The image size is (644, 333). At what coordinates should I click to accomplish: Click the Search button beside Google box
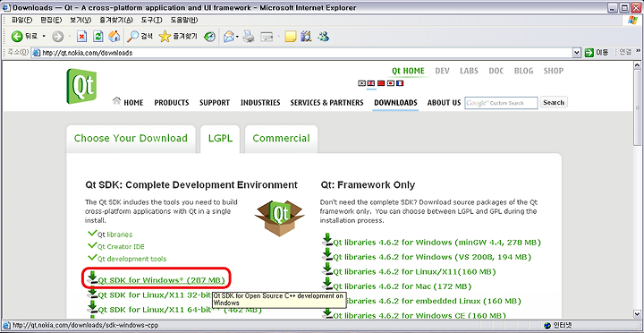[554, 103]
